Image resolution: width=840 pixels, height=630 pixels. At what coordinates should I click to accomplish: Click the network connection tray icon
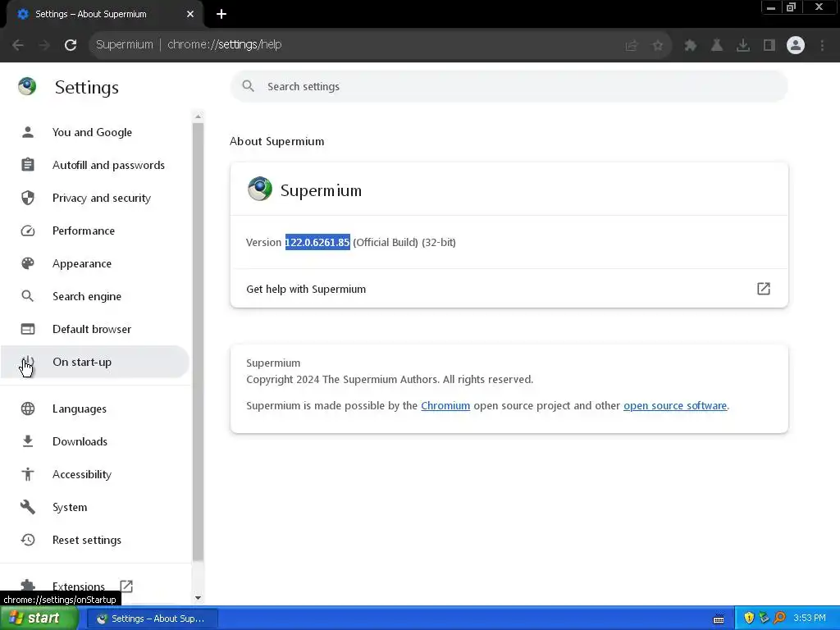tap(764, 619)
